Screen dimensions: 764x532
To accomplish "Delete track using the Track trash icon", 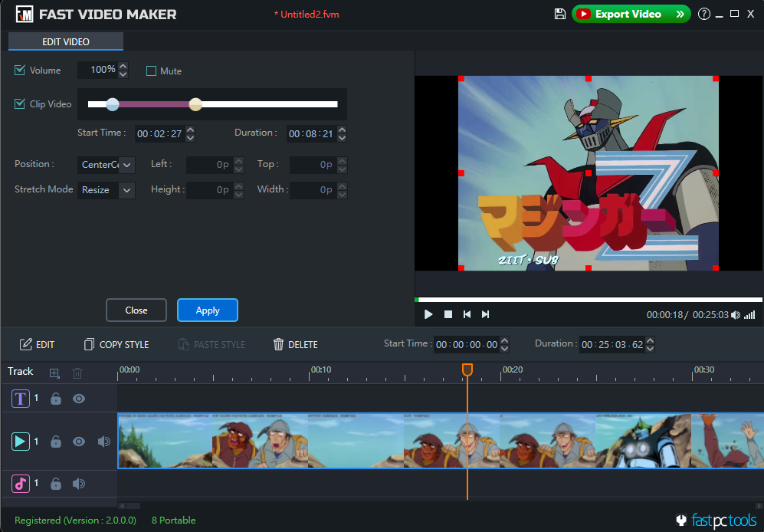I will coord(77,373).
